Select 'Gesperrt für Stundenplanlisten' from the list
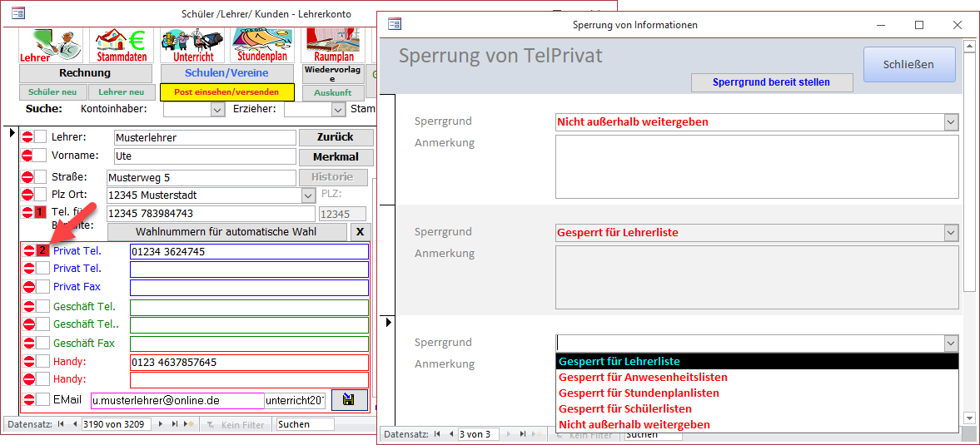The width and height of the screenshot is (980, 445). 639,393
